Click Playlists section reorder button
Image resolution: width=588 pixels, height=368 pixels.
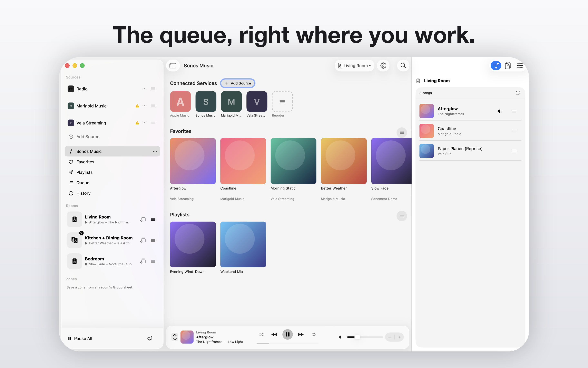click(402, 216)
